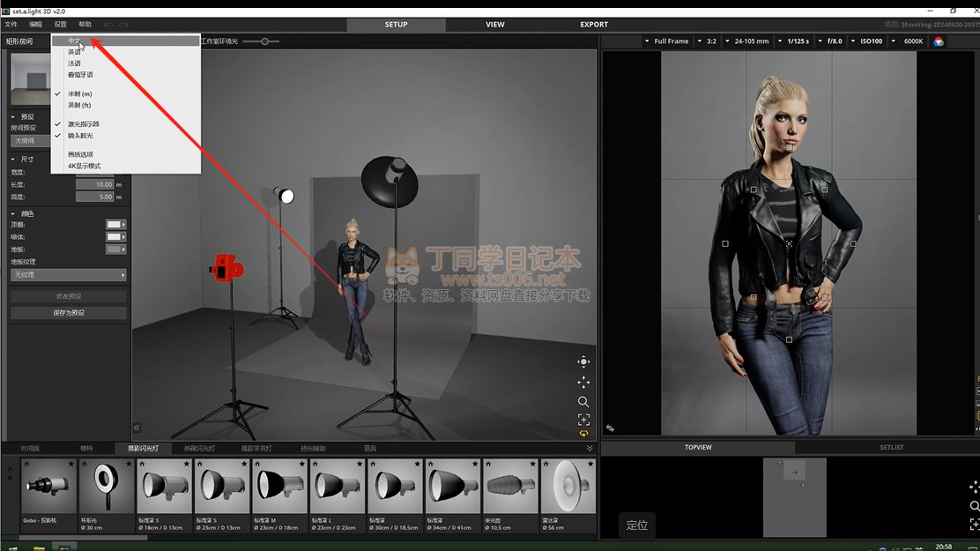Screen dimensions: 980x551
Task: Click the pan/move view arrows icon
Action: [x=583, y=382]
